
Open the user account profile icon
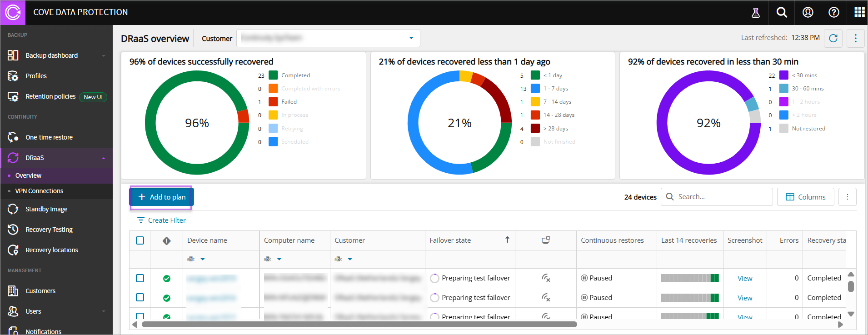[808, 13]
